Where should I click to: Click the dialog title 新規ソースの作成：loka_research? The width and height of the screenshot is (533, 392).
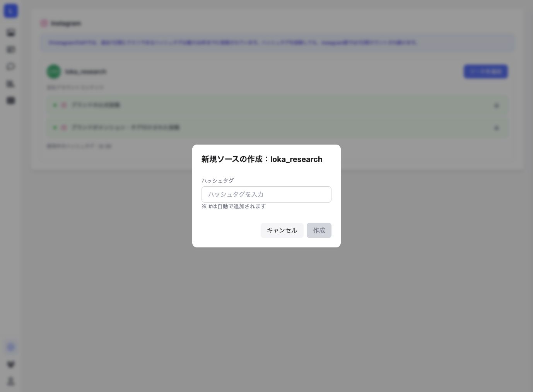click(262, 159)
